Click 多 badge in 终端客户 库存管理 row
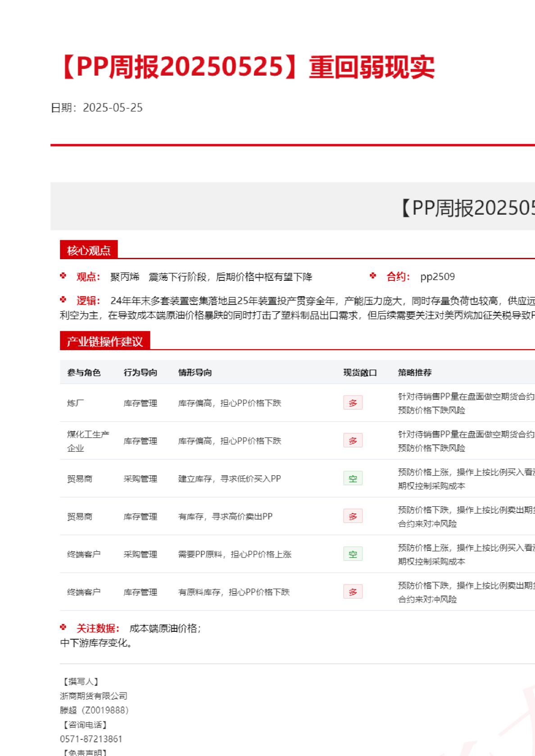This screenshot has width=535, height=756. pos(353,592)
